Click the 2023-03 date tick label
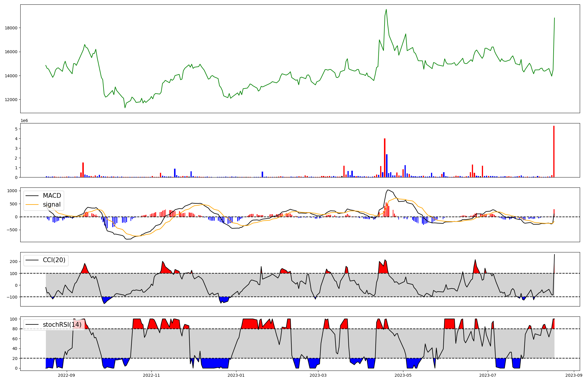 pos(318,375)
